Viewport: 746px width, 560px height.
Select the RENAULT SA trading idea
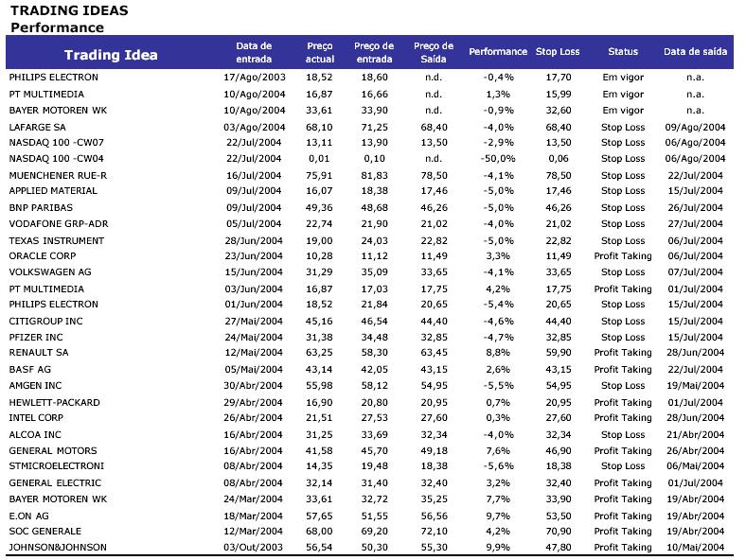(x=38, y=353)
